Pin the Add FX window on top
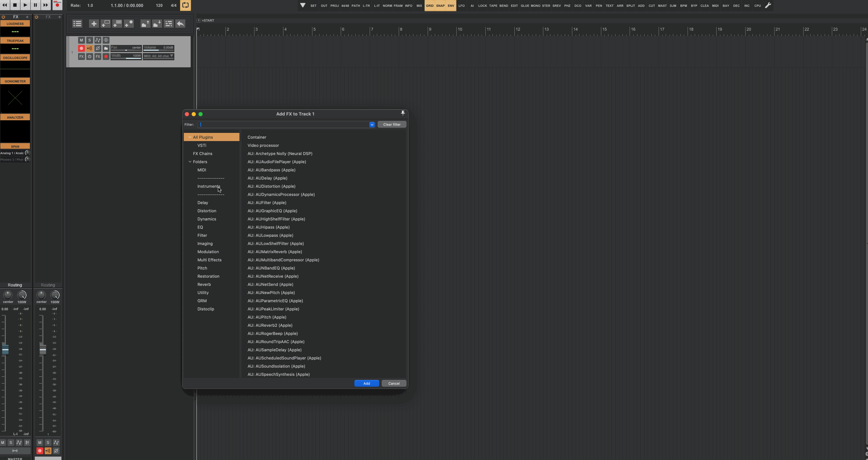The image size is (868, 460). click(403, 113)
